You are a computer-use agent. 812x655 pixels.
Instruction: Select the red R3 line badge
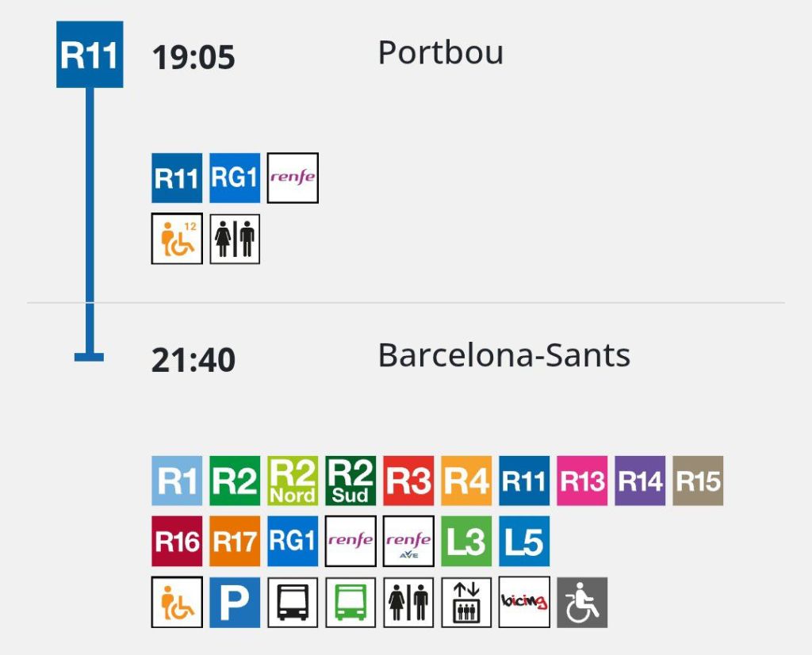(x=408, y=481)
